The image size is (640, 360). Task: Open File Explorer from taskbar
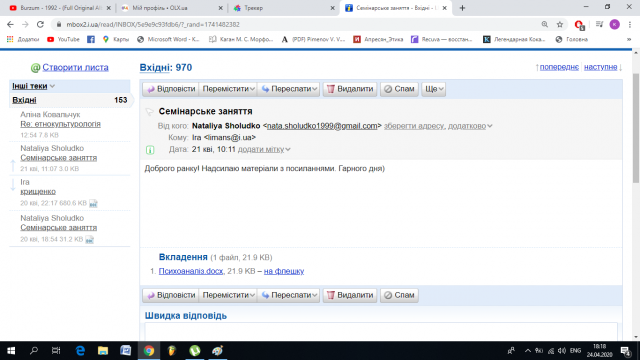103,351
